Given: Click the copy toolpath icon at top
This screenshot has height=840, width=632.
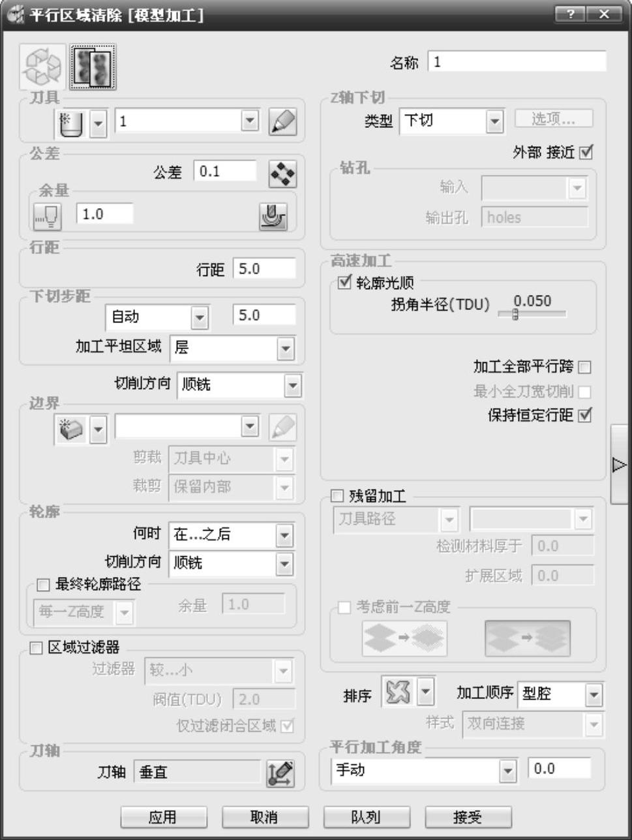Looking at the screenshot, I should click(93, 67).
